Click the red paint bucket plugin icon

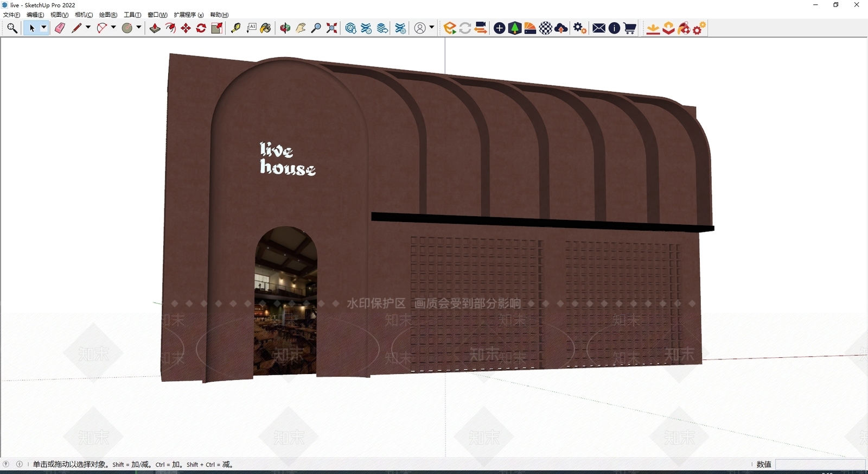tap(684, 28)
